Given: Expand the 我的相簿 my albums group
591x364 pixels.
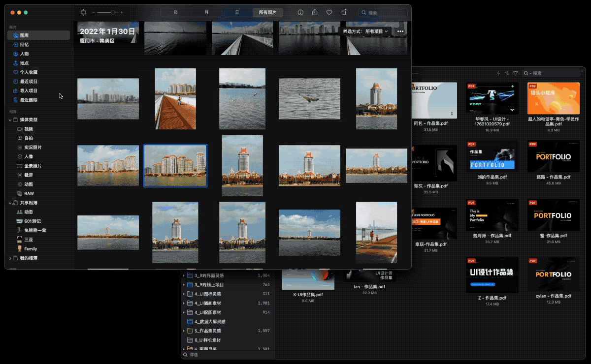Looking at the screenshot, I should pyautogui.click(x=10, y=258).
